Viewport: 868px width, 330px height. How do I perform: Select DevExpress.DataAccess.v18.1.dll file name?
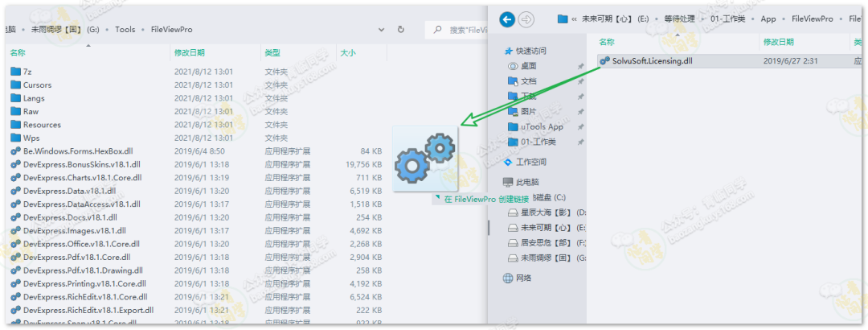pos(81,204)
